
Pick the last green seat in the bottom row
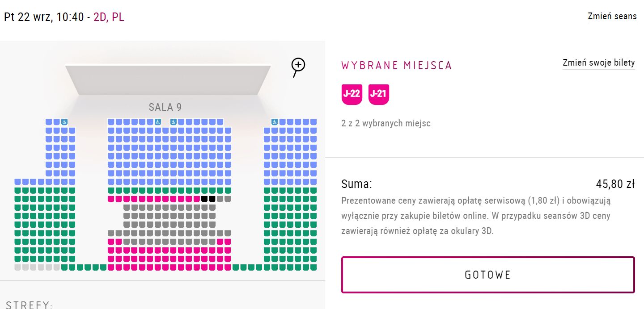[x=314, y=267]
